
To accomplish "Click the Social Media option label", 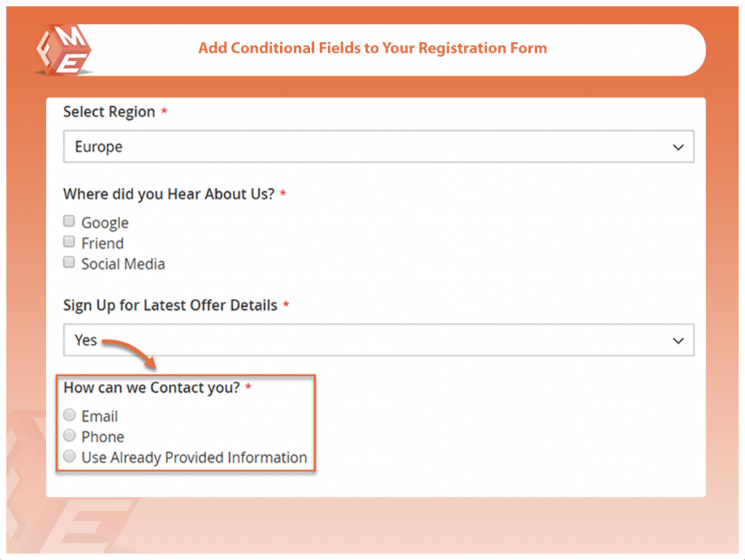I will pyautogui.click(x=123, y=263).
